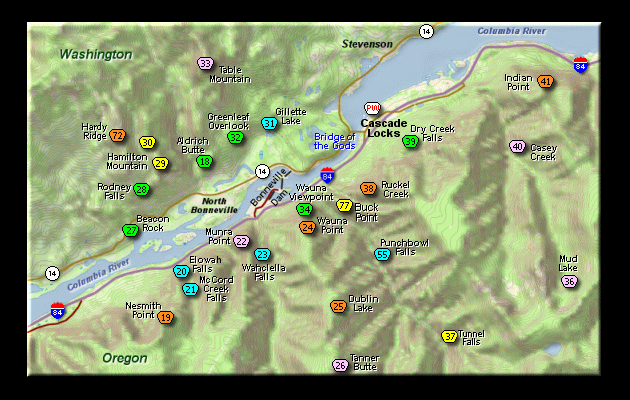Click marker 55 at Punchbowl Falls
Image resolution: width=630 pixels, height=400 pixels.
point(382,254)
